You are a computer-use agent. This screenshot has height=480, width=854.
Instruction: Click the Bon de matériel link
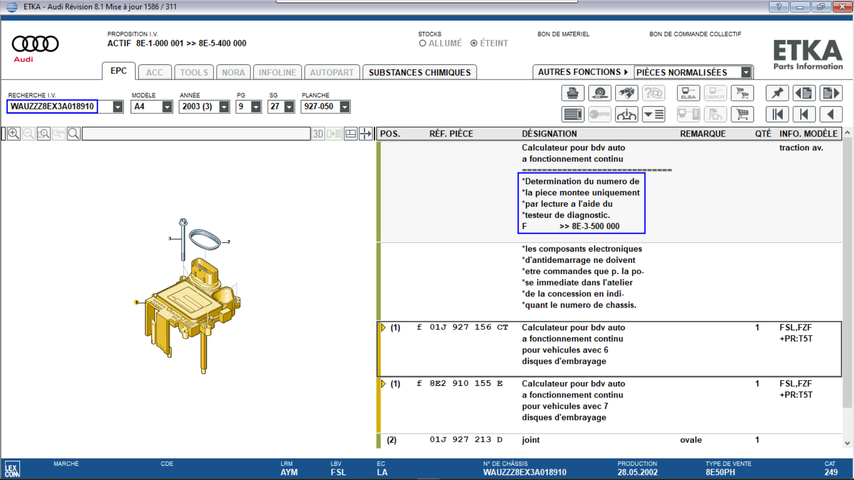(563, 34)
